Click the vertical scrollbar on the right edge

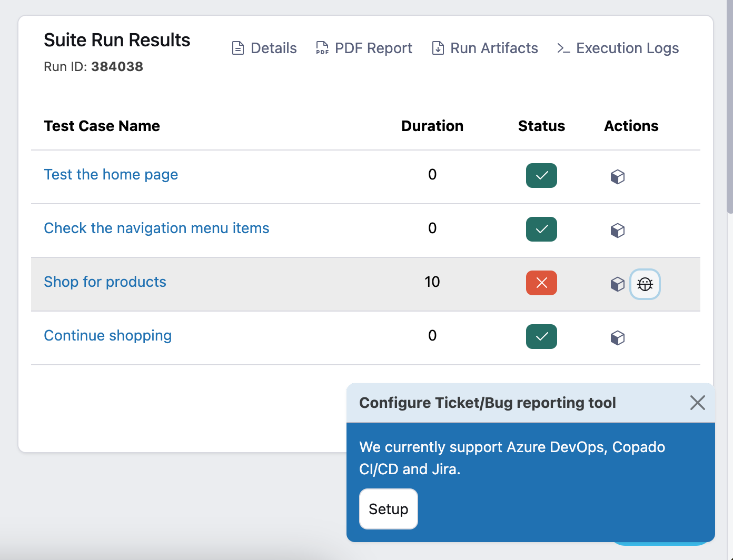tap(729, 105)
